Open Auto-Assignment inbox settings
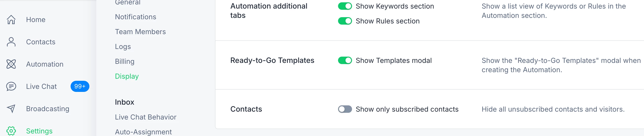 (143, 132)
